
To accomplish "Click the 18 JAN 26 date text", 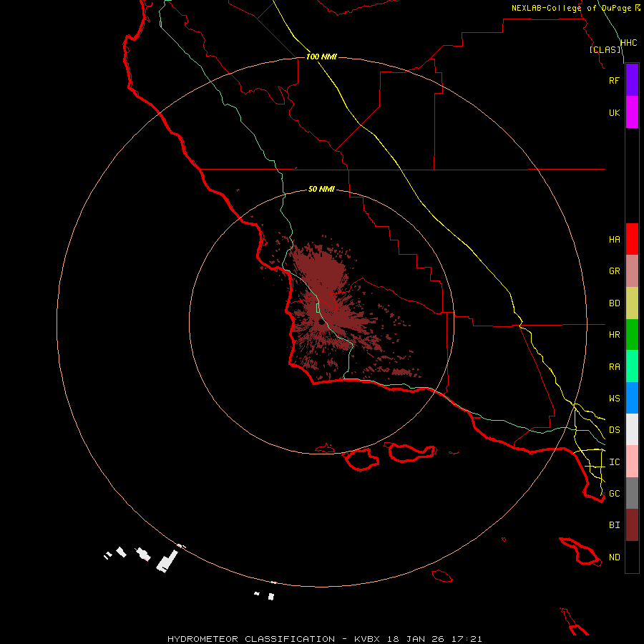I will (416, 639).
